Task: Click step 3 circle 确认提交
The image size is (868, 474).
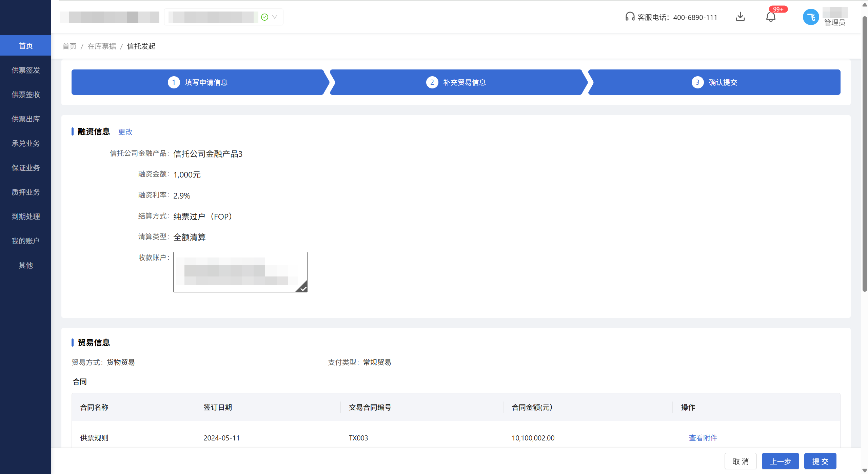Action: coord(697,82)
